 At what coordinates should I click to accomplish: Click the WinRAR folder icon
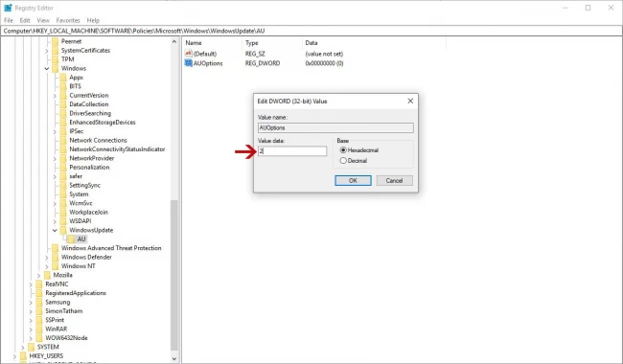(39, 330)
